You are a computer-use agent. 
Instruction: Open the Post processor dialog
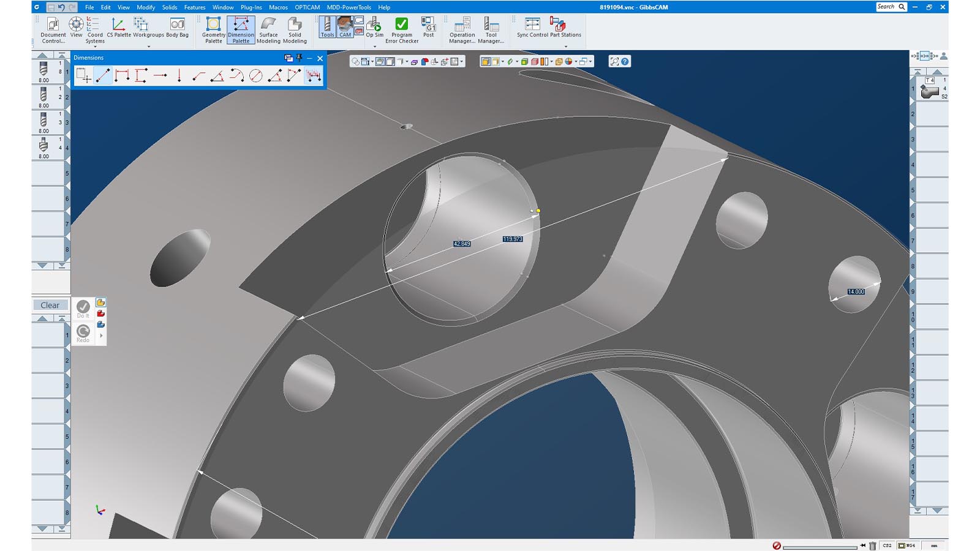coord(428,28)
